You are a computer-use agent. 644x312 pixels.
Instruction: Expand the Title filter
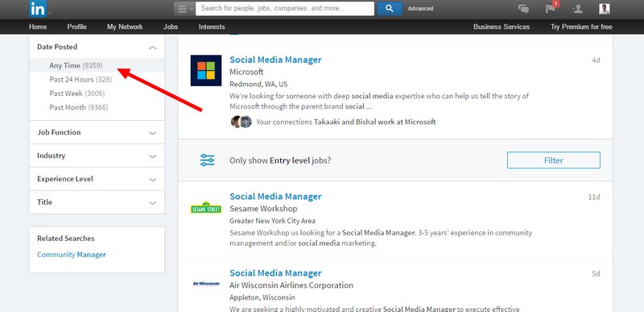click(x=97, y=202)
